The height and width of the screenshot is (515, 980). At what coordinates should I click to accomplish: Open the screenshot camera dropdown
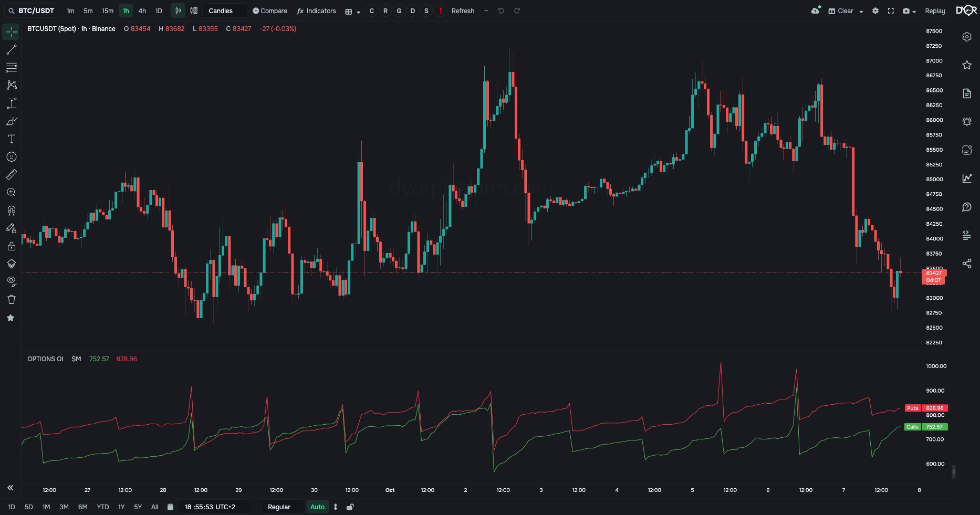tap(909, 11)
